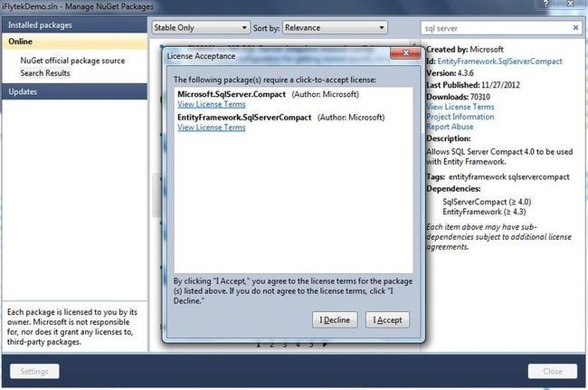This screenshot has width=588, height=390.
Task: Click the Last Published 11/27/2012 text
Action: tap(473, 85)
